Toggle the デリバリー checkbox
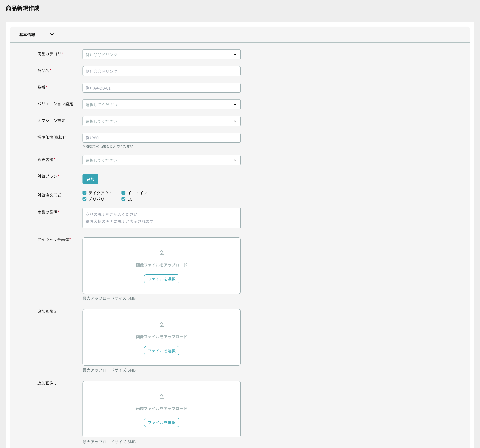Image resolution: width=480 pixels, height=448 pixels. [84, 199]
